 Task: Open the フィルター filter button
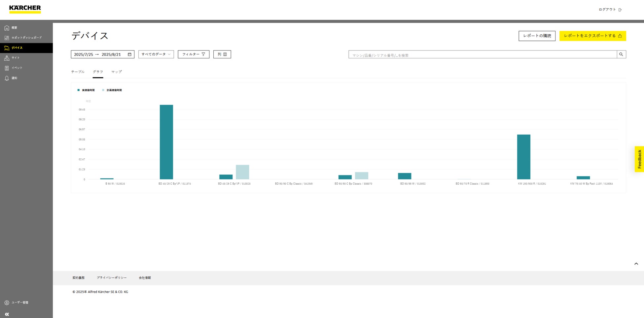coord(194,54)
